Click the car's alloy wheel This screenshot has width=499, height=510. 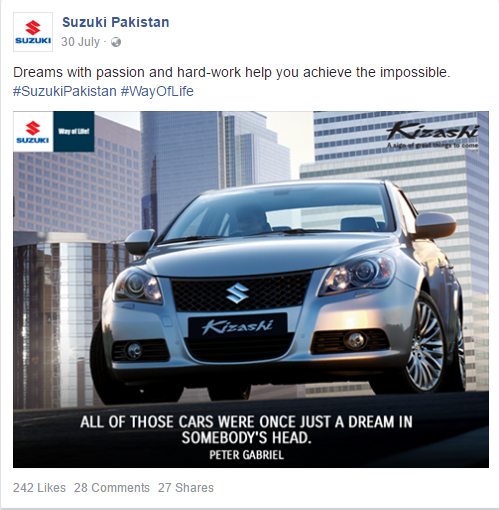click(x=425, y=345)
